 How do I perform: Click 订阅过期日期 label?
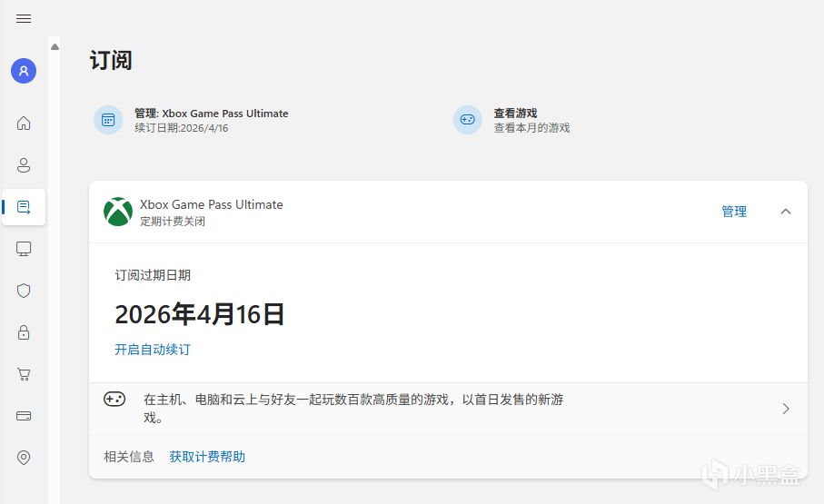point(153,275)
